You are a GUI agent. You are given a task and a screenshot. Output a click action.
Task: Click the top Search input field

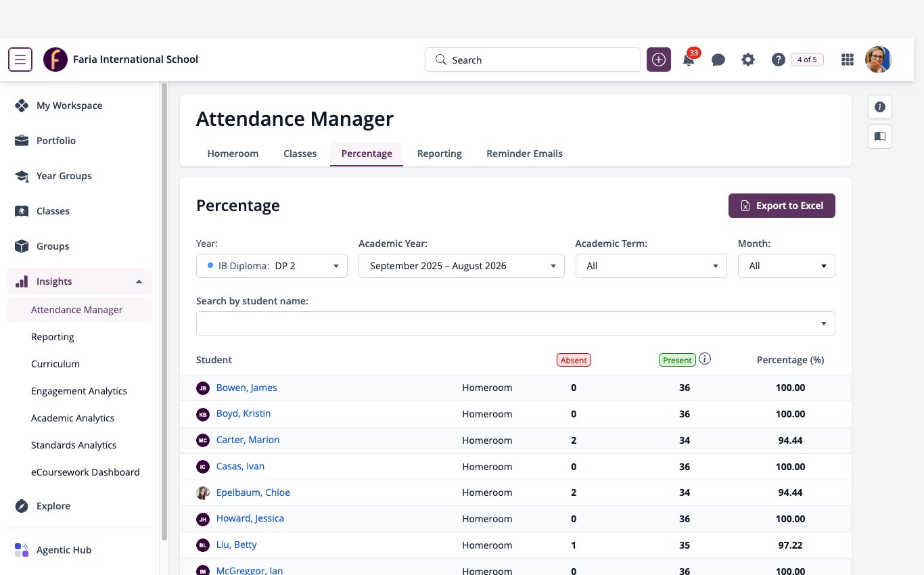tap(533, 60)
